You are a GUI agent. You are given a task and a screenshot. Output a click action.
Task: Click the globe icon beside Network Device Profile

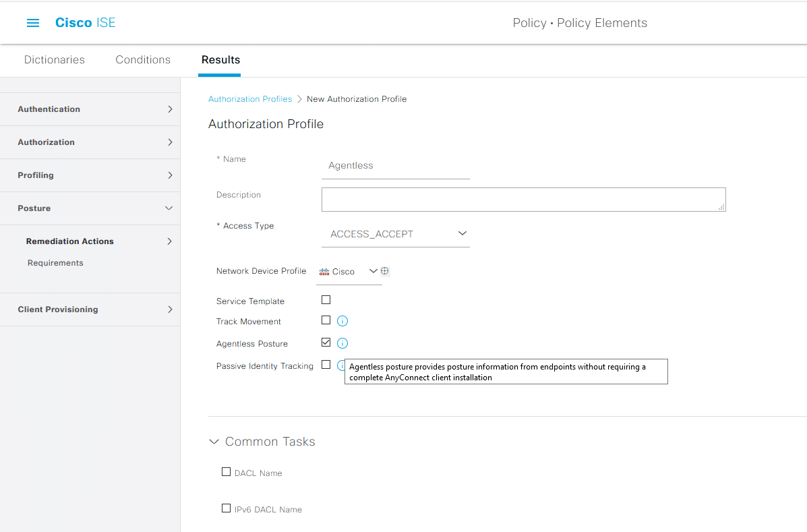tap(384, 271)
